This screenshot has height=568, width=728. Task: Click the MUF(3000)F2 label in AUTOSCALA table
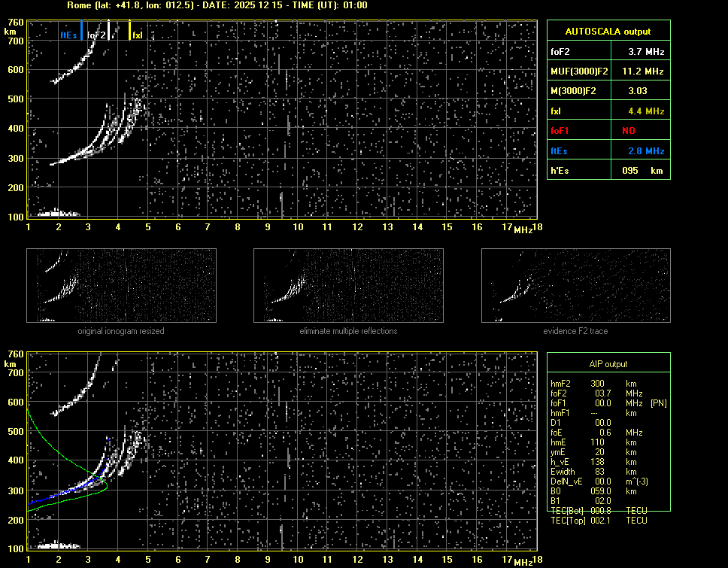pyautogui.click(x=579, y=71)
